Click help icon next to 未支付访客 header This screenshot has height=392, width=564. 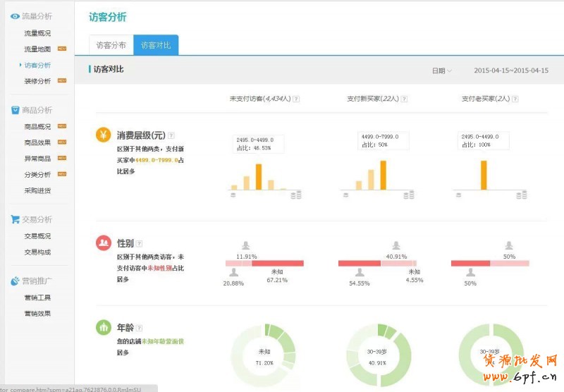tap(295, 99)
